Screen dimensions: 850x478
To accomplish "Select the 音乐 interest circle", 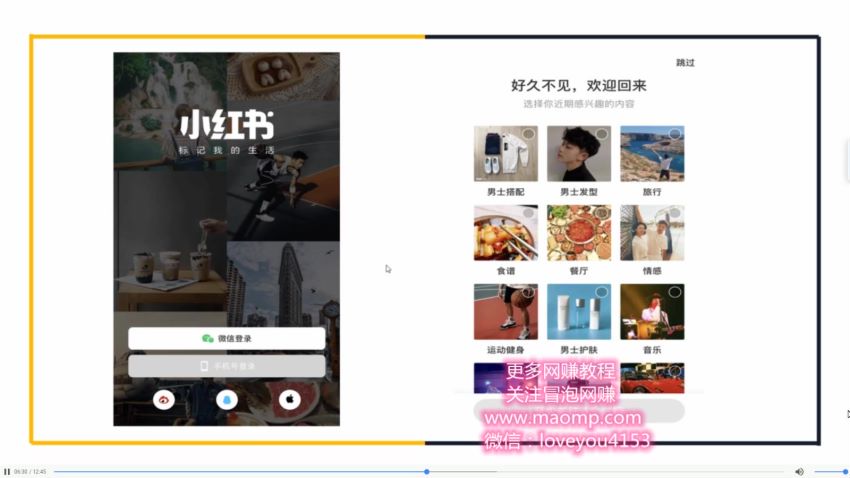I will tap(675, 292).
